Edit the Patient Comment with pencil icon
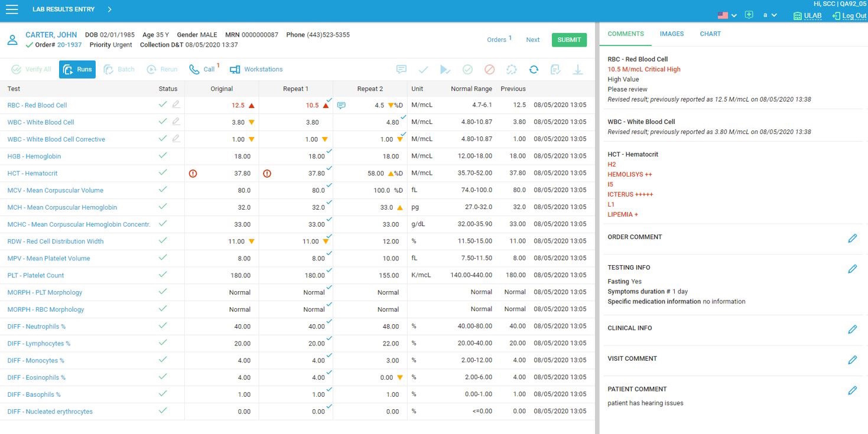The image size is (868, 434). point(852,390)
